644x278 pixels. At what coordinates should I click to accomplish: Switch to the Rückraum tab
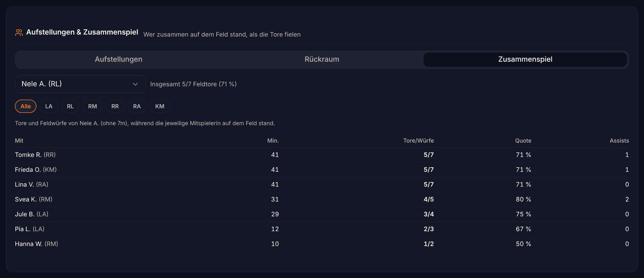[x=322, y=59]
